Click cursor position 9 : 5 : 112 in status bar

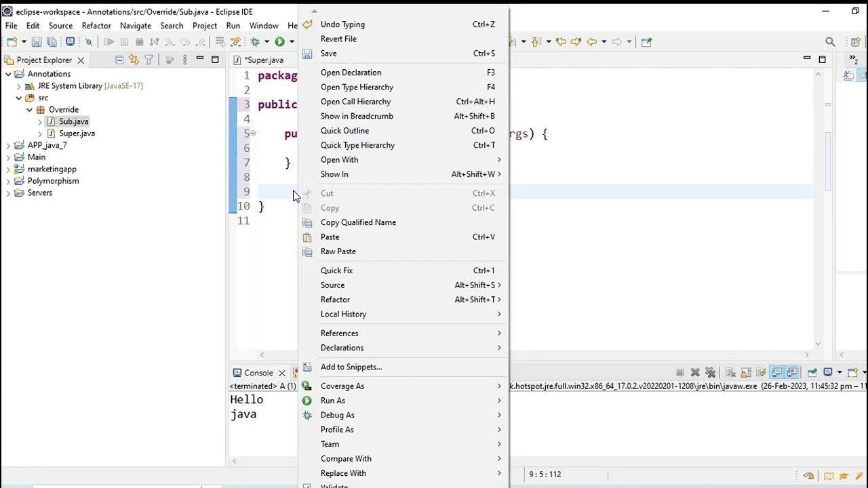(545, 474)
